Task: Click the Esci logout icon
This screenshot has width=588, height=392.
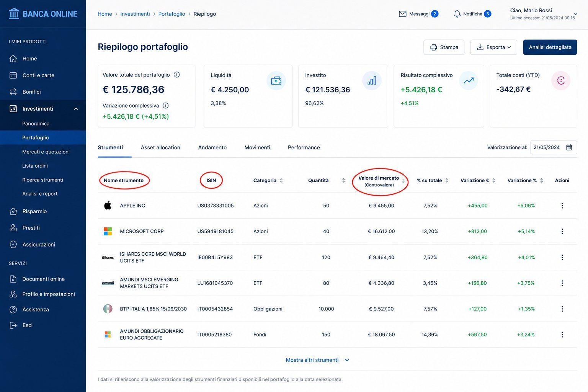Action: pos(13,325)
